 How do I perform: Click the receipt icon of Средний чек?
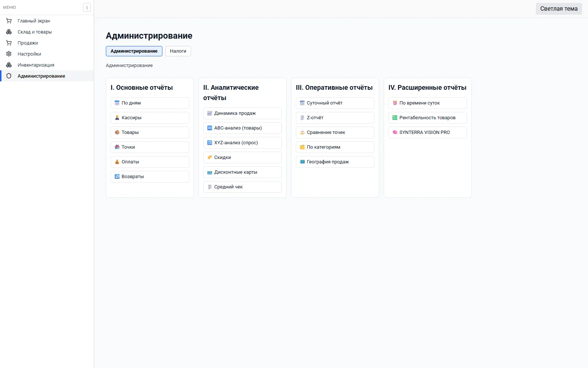tap(210, 187)
